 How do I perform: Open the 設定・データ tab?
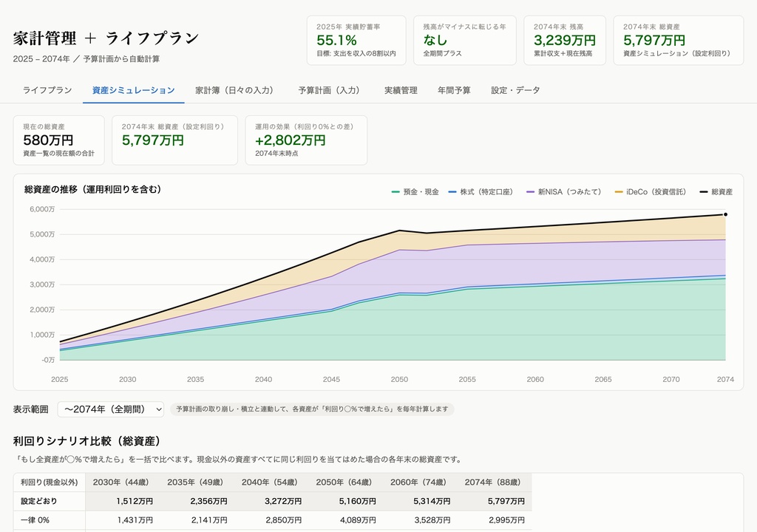(515, 90)
